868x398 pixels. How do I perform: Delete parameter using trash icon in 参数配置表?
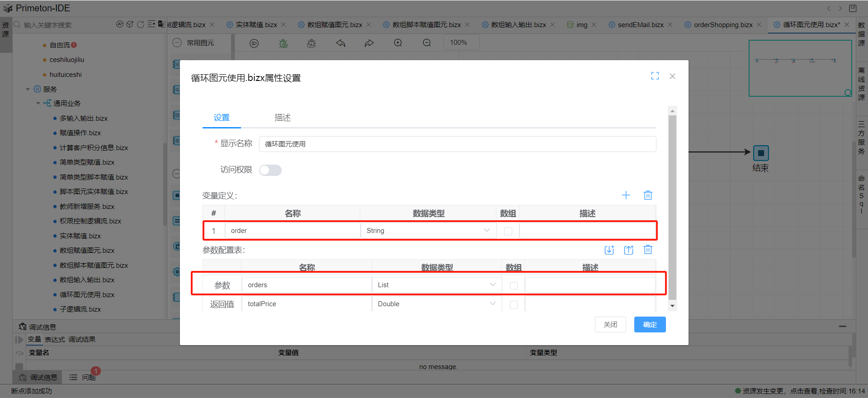pos(648,250)
